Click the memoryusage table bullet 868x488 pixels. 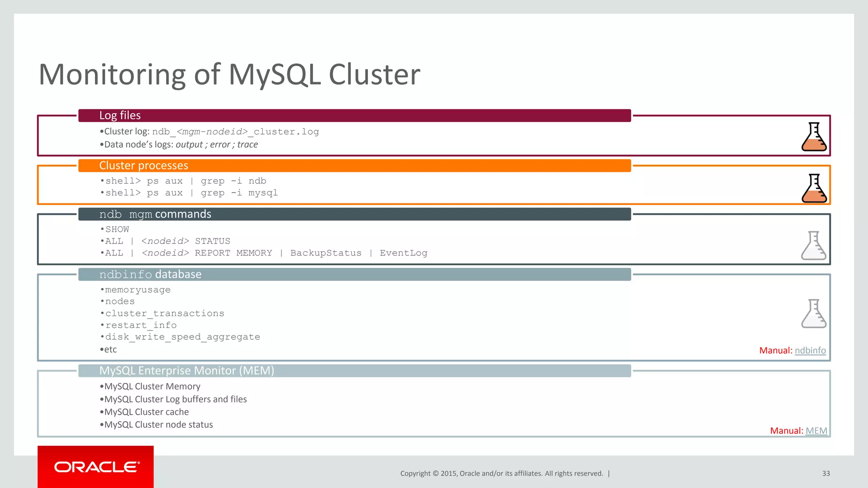(x=135, y=290)
